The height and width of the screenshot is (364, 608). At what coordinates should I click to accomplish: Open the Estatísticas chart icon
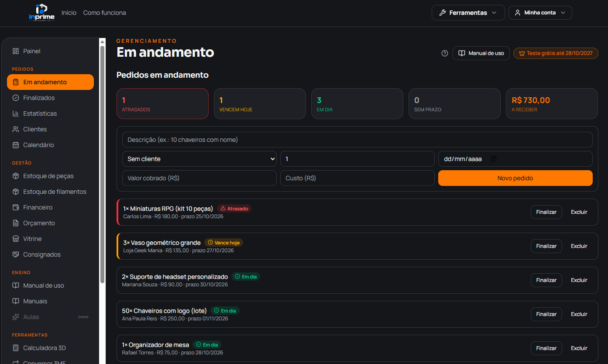16,113
